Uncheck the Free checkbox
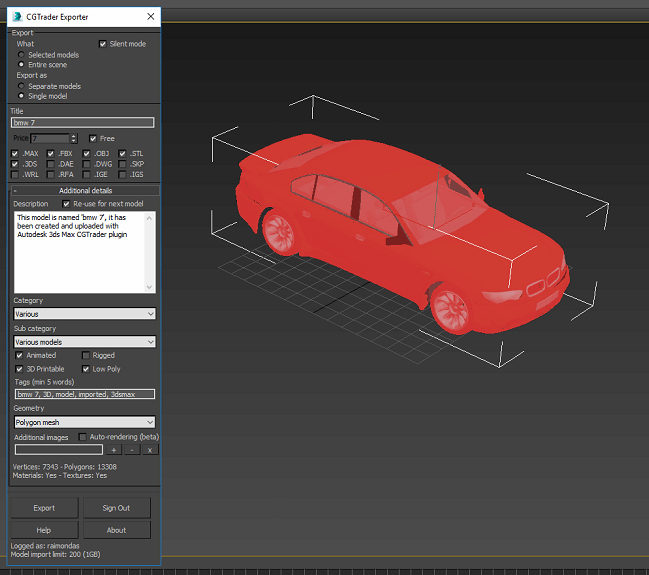This screenshot has height=575, width=649. [93, 138]
